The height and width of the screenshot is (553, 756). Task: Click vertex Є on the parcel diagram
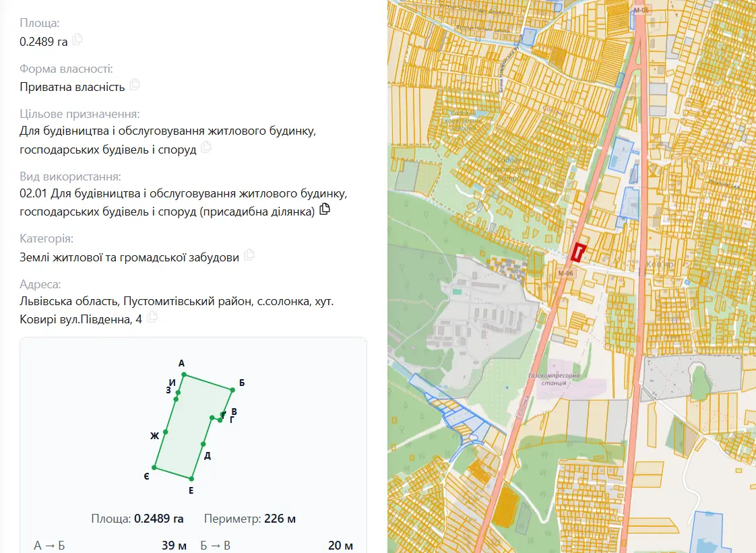point(154,467)
